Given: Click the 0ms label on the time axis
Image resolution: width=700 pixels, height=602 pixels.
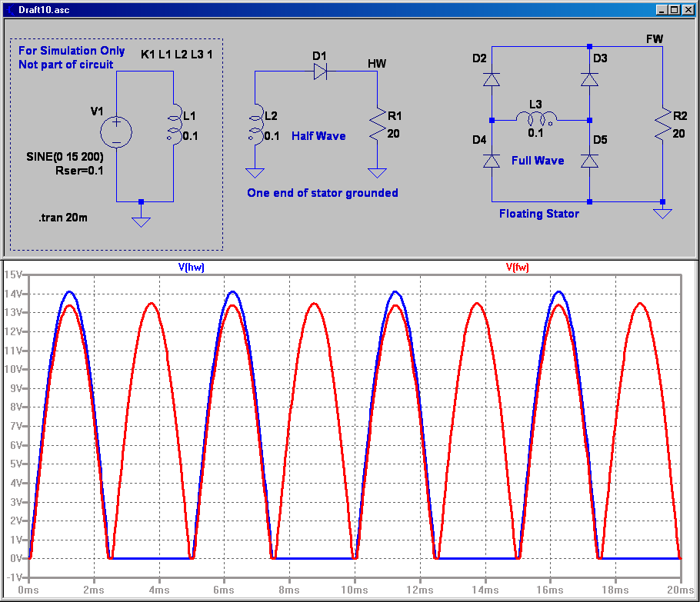Looking at the screenshot, I should point(28,590).
